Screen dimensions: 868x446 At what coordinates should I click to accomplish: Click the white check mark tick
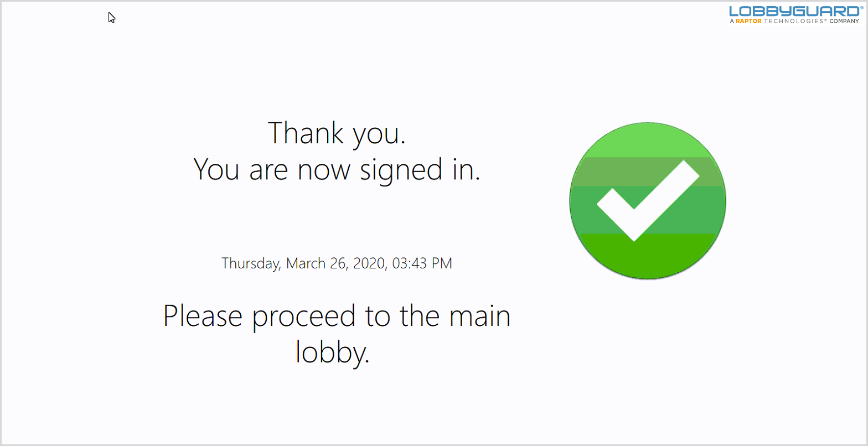648,201
